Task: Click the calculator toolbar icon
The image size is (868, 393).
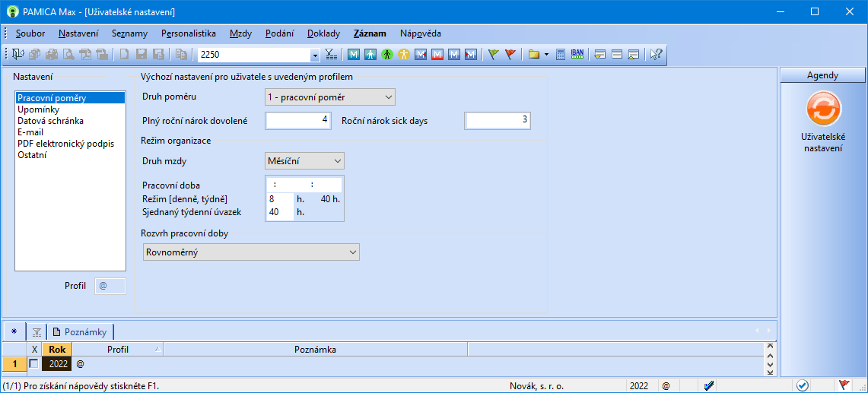Action: point(561,55)
